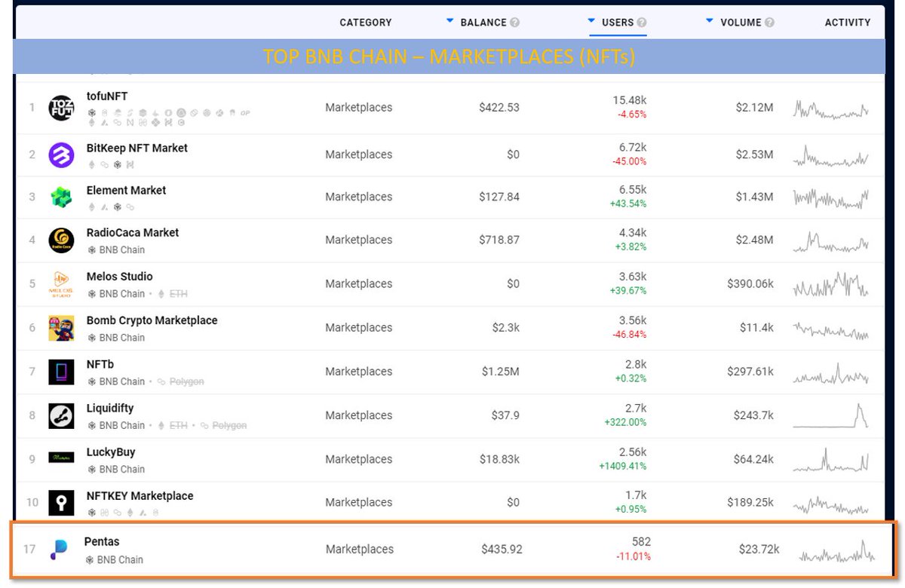Image resolution: width=905 pixels, height=588 pixels.
Task: Click the Liquidifty activity sparkline chart
Action: 831,415
